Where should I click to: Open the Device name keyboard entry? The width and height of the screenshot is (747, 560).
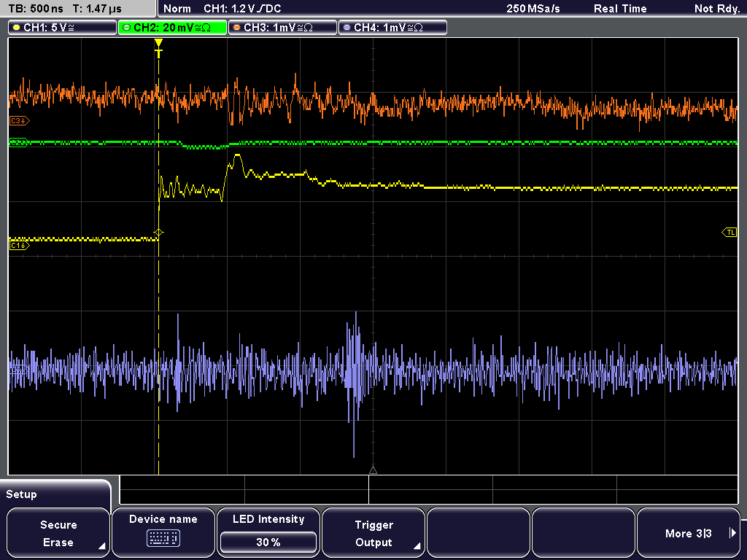[x=163, y=533]
